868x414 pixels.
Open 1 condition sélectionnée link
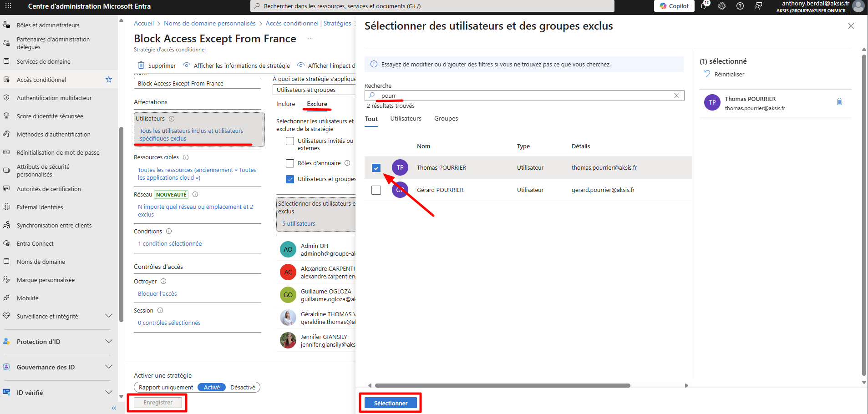170,244
